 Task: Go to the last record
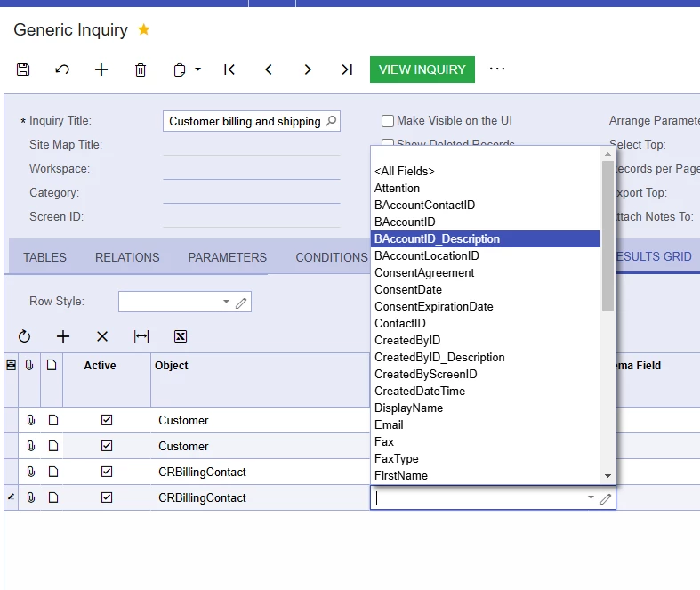[347, 69]
